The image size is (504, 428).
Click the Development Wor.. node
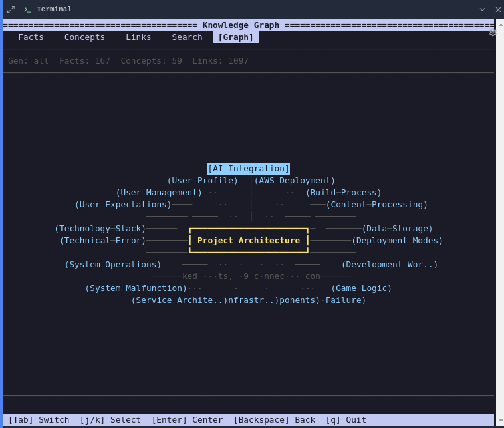(x=390, y=265)
